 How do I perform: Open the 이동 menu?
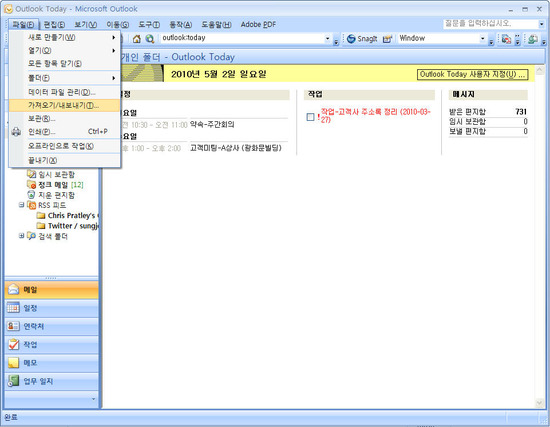tap(118, 25)
